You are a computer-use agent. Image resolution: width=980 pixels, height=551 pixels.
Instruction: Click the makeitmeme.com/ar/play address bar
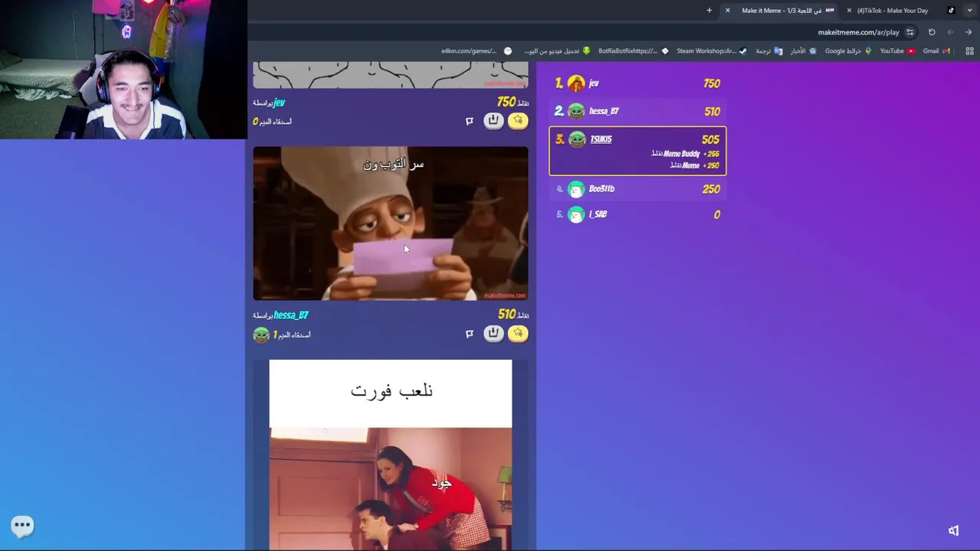click(x=857, y=32)
